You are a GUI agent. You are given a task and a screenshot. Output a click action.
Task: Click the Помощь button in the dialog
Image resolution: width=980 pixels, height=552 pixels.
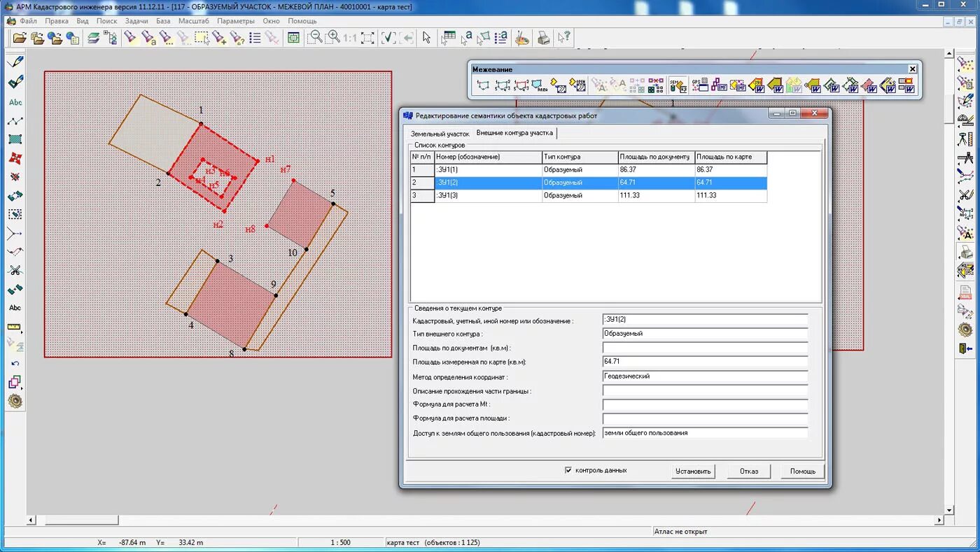[803, 472]
